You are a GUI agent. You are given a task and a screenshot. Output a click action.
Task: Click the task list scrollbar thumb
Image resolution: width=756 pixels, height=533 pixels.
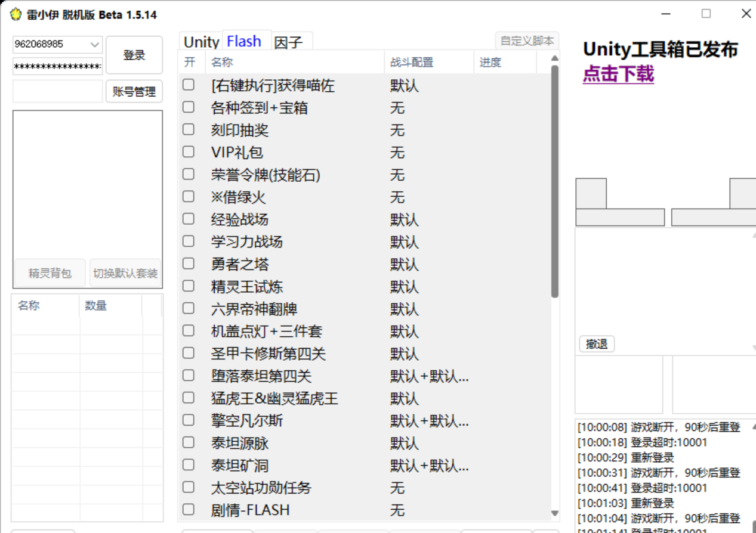pyautogui.click(x=554, y=181)
